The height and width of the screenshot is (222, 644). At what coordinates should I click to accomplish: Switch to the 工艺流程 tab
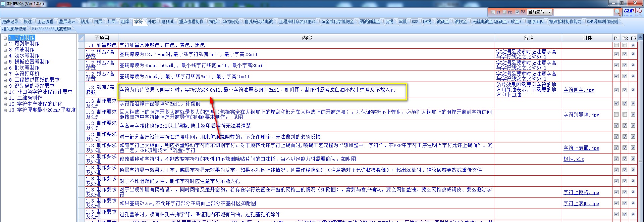point(45,21)
